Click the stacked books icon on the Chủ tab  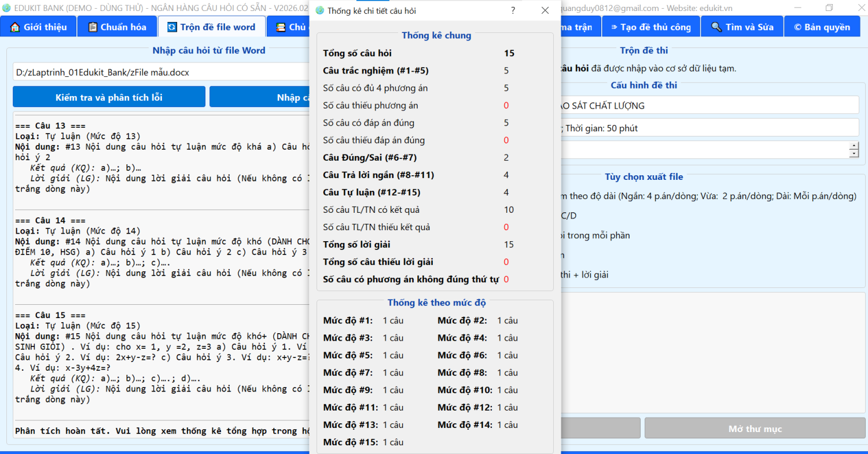(x=281, y=27)
